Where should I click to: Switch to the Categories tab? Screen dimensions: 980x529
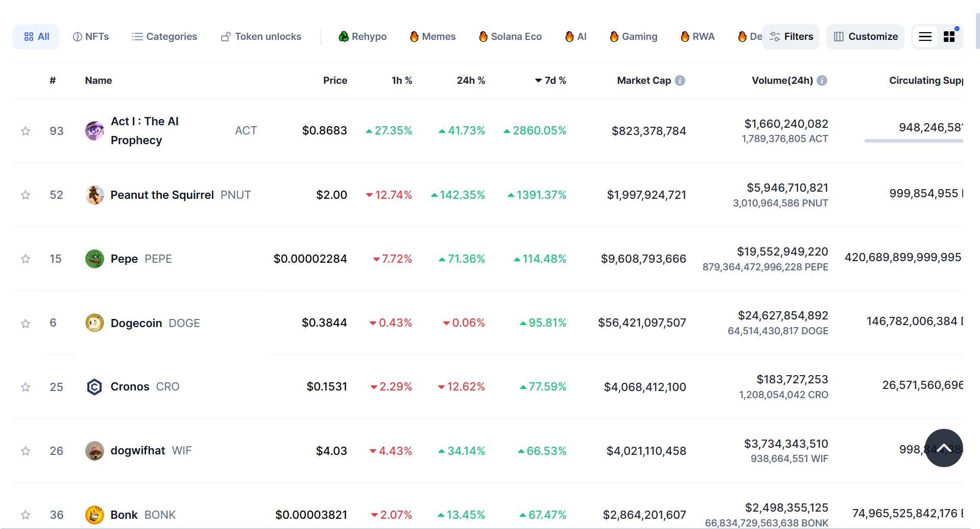(164, 37)
